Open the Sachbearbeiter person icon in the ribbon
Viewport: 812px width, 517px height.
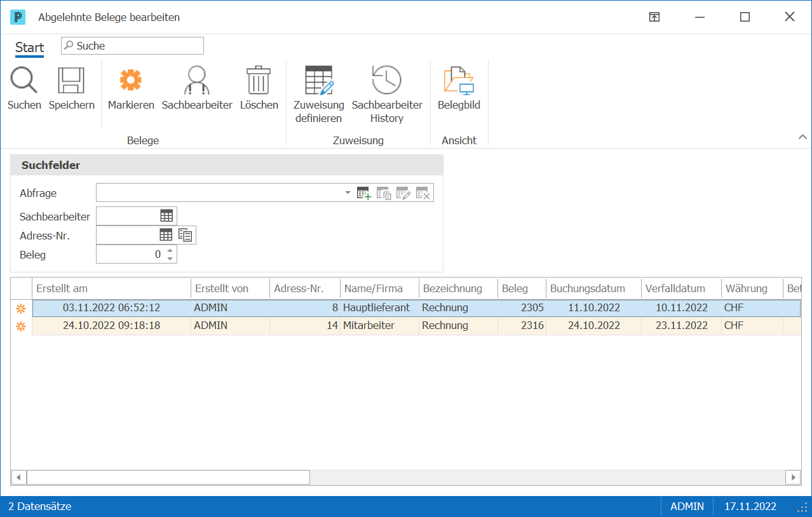click(x=197, y=81)
